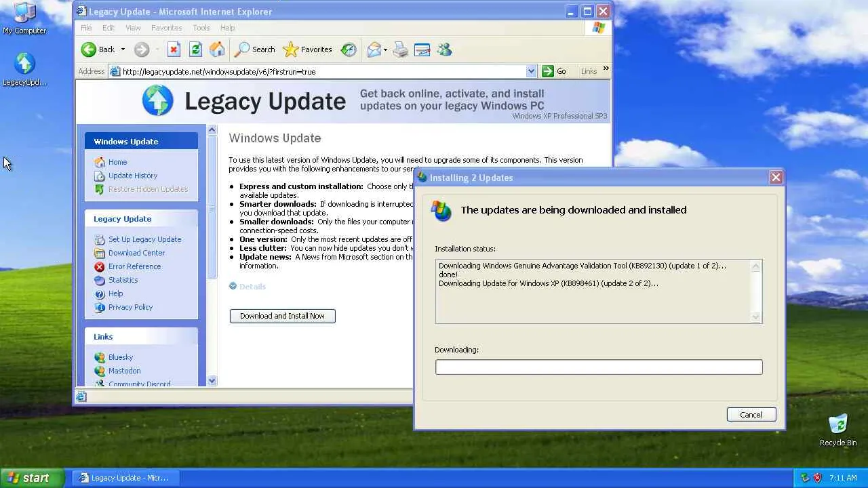Open the Favorites menu

pyautogui.click(x=166, y=28)
